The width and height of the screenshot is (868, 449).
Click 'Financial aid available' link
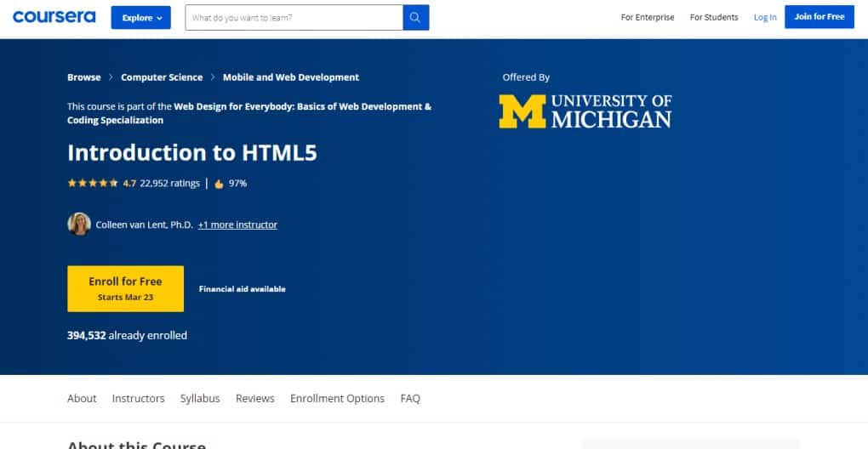click(242, 288)
